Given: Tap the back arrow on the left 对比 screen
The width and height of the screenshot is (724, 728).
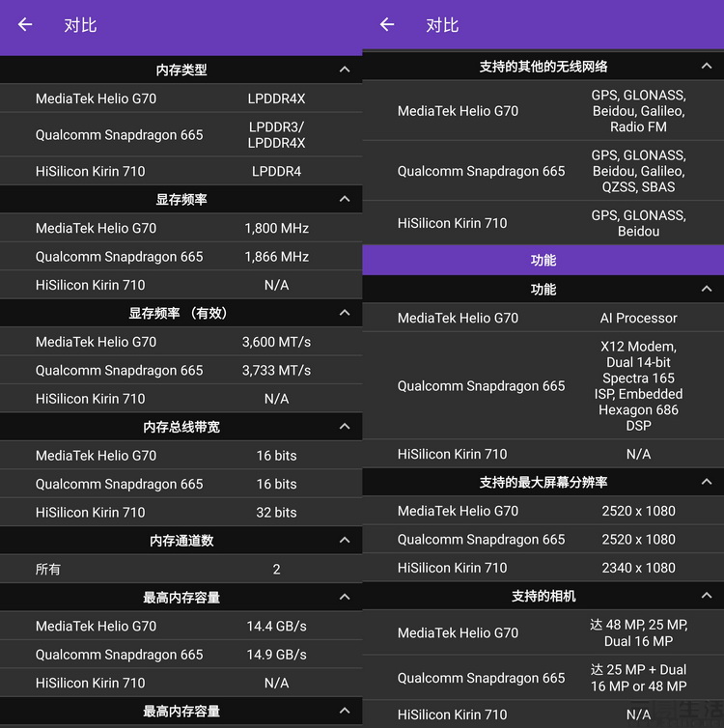Looking at the screenshot, I should pyautogui.click(x=25, y=24).
